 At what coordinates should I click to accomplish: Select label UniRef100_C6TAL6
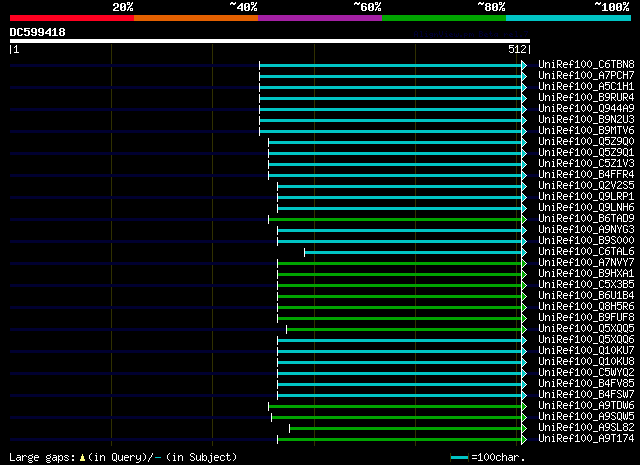click(586, 252)
